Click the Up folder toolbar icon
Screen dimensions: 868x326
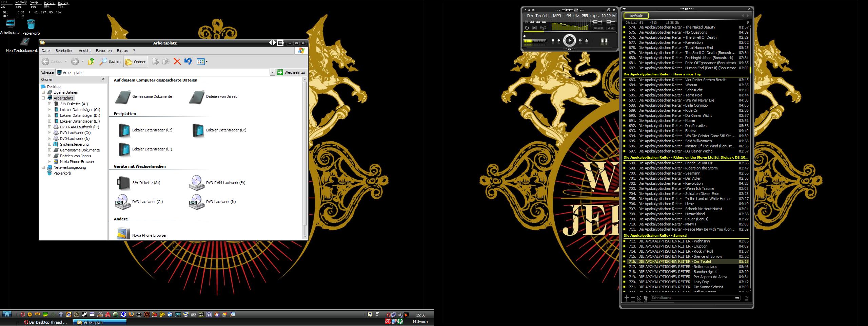[91, 61]
